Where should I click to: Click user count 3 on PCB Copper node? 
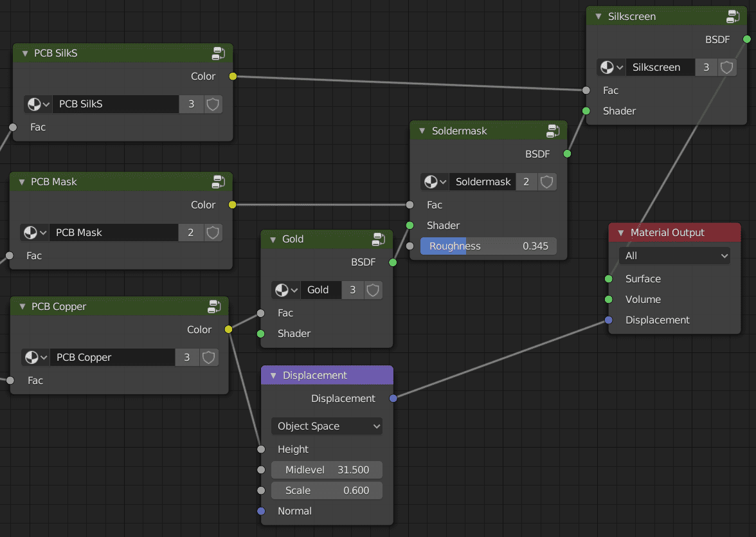tap(187, 357)
